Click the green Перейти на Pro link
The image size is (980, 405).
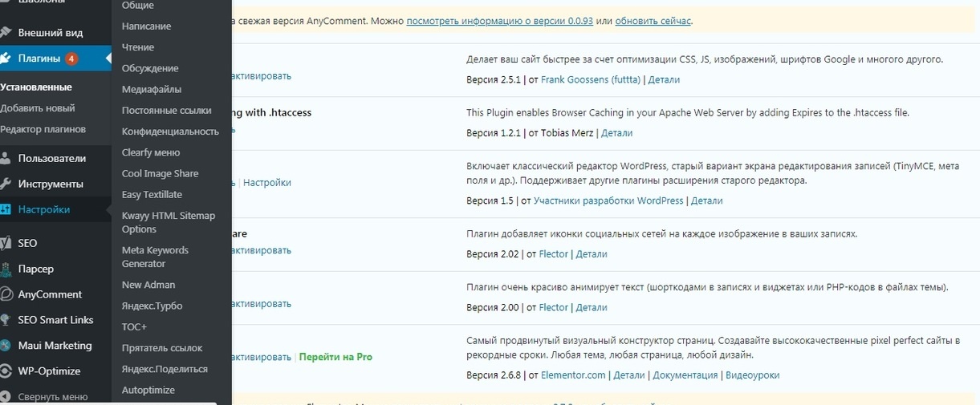click(x=335, y=357)
